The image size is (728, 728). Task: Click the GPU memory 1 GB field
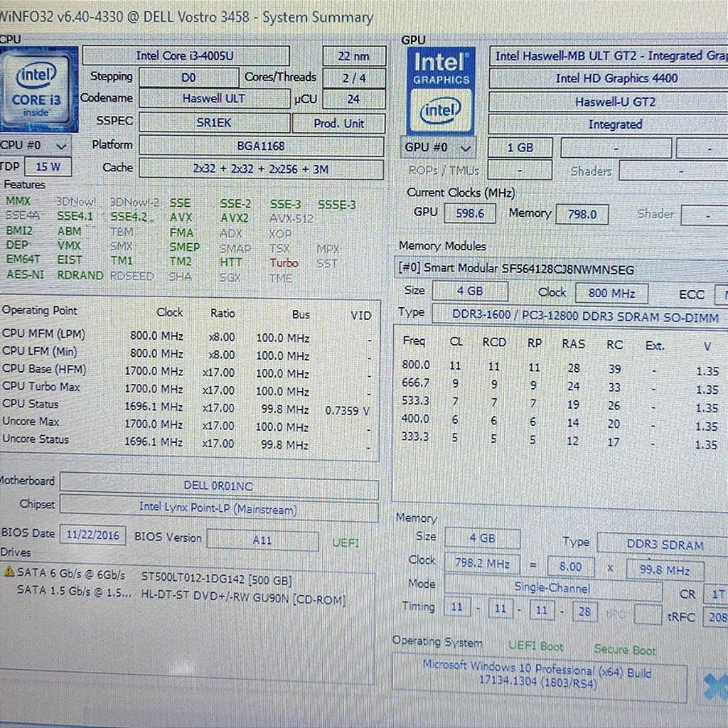(x=520, y=148)
